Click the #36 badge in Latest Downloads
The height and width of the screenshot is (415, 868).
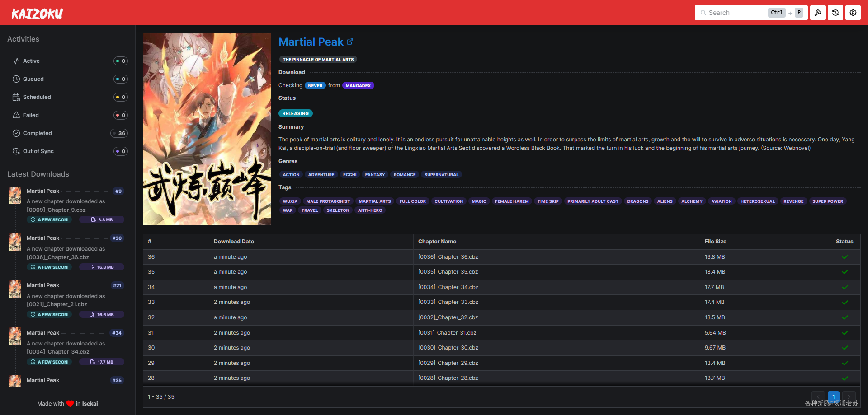pos(117,238)
